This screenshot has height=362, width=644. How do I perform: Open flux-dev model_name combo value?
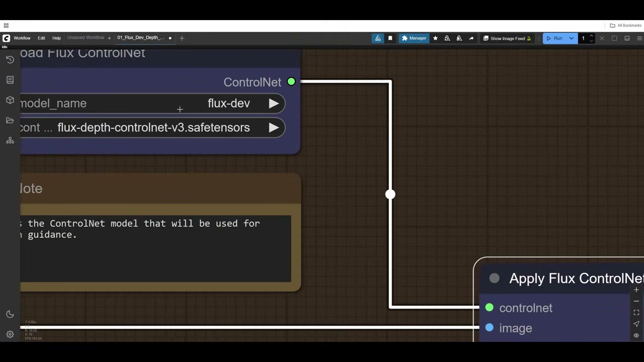click(229, 104)
